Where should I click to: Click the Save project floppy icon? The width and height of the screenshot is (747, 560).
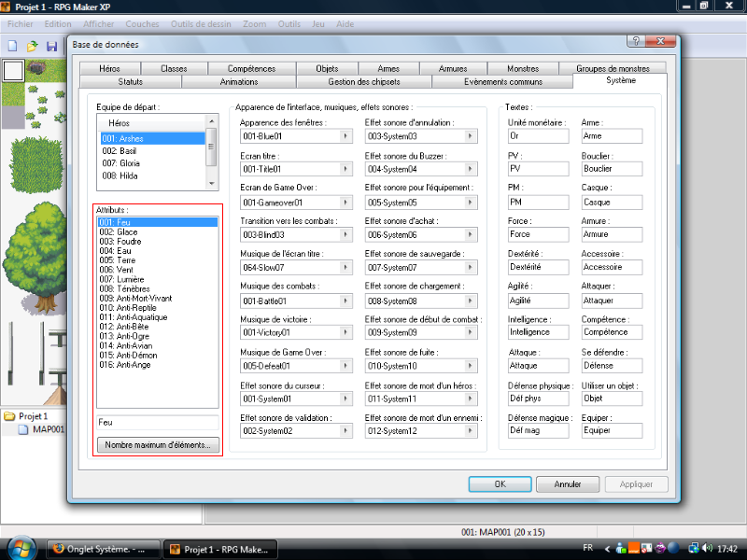click(x=52, y=46)
